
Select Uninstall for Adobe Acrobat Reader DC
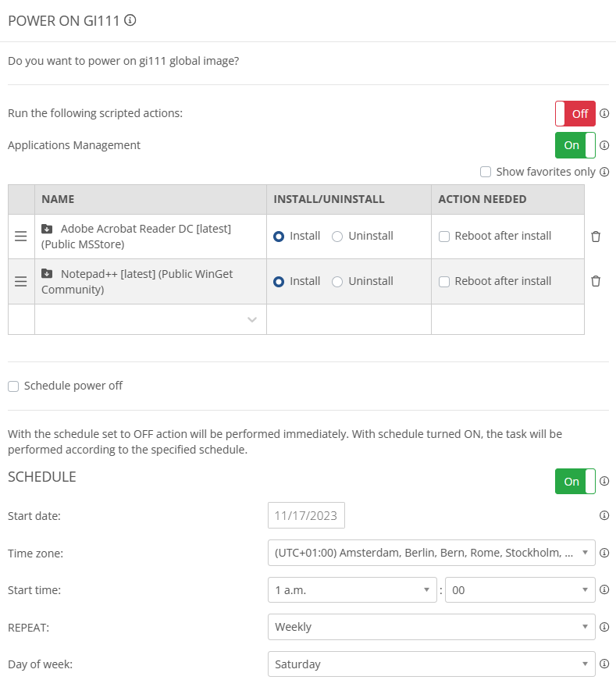point(337,237)
